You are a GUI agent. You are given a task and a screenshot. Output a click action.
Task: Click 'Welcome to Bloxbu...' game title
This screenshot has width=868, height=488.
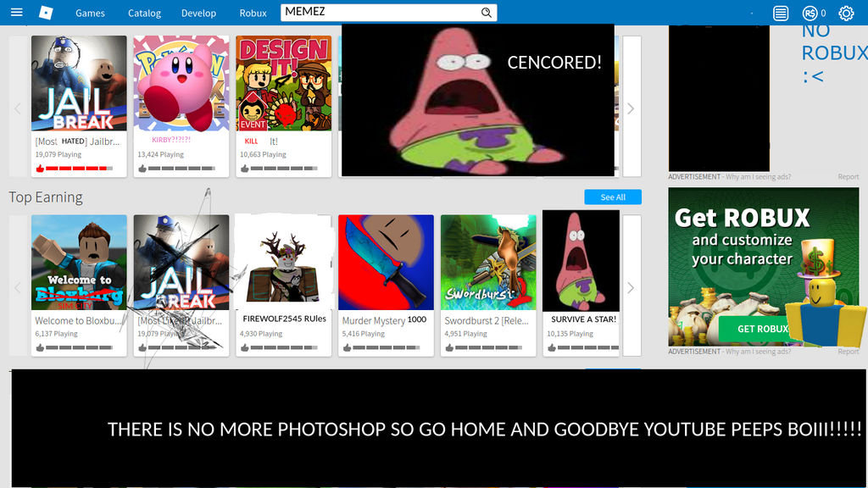coord(77,320)
